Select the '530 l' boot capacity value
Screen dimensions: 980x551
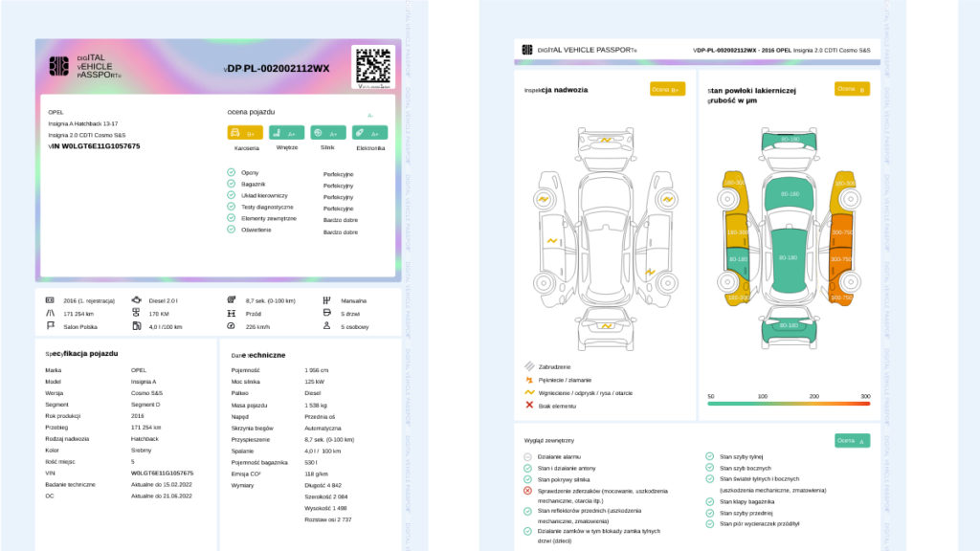coord(311,462)
